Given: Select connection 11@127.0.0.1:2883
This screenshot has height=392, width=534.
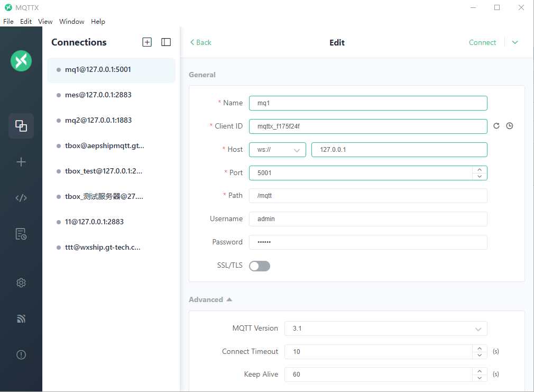Looking at the screenshot, I should point(111,222).
